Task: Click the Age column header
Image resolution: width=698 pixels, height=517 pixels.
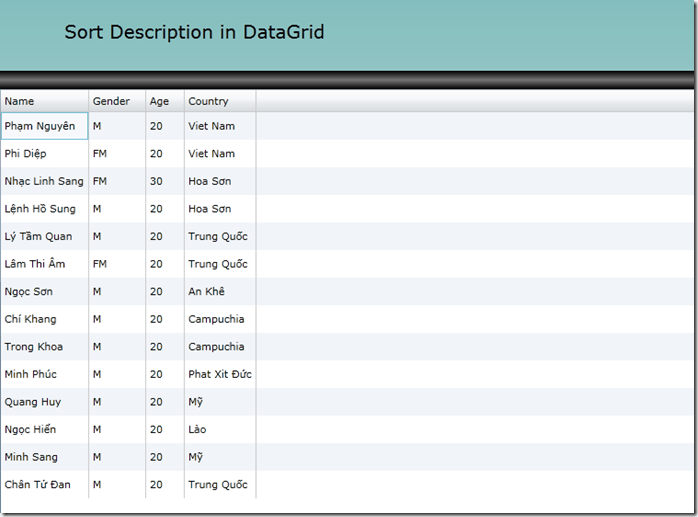Action: coord(164,101)
